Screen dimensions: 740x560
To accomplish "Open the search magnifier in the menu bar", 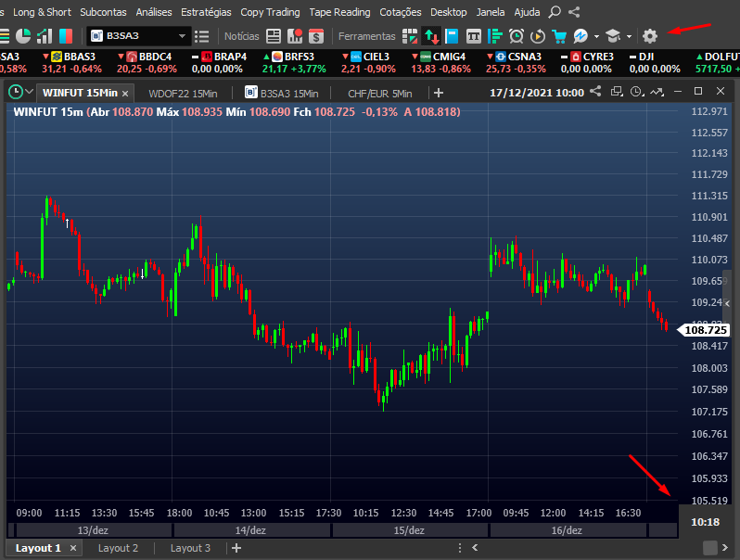I will (555, 12).
